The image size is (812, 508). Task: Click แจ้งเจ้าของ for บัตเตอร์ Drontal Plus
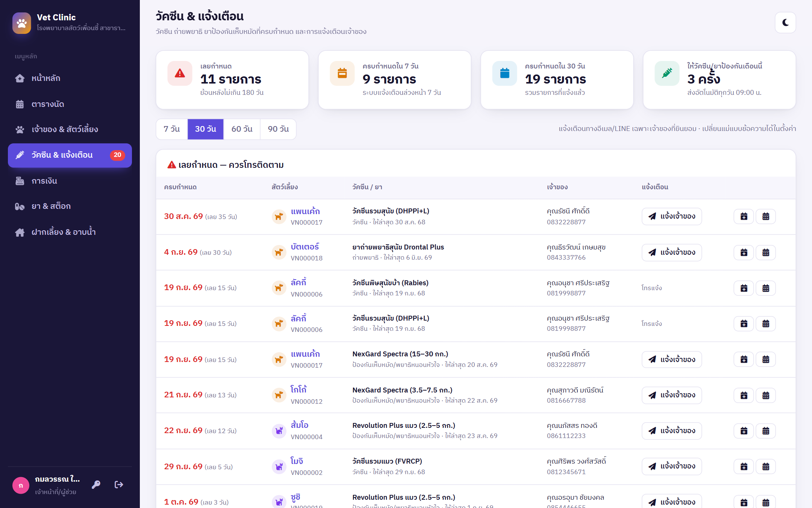click(671, 252)
